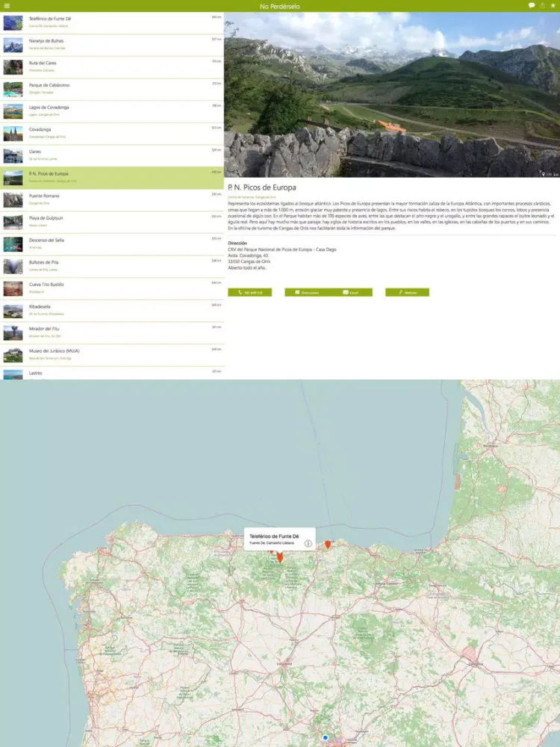
Task: Open Puente Romano thumbnail image
Action: [x=13, y=200]
